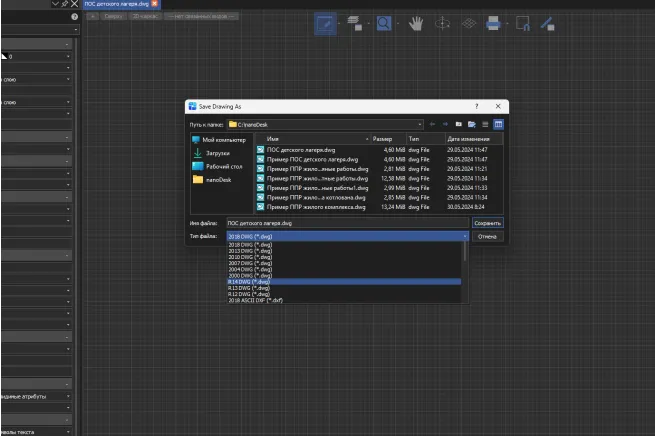Switch to the ПОС детского лагеря.dwg document tab

point(116,4)
